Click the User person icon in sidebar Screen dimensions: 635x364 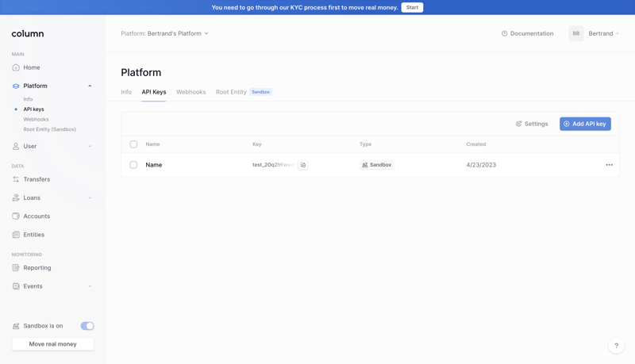[x=16, y=146]
